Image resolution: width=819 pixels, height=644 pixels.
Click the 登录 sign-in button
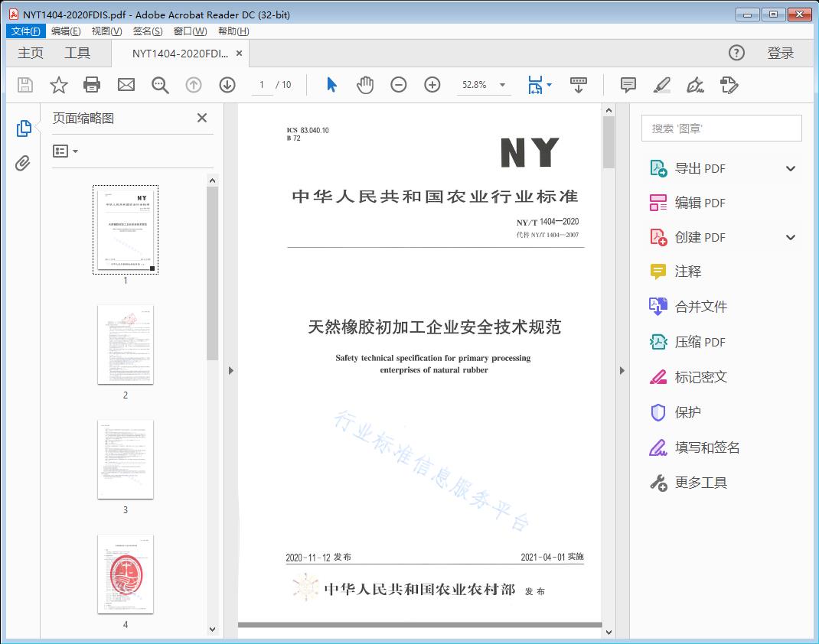tap(780, 53)
